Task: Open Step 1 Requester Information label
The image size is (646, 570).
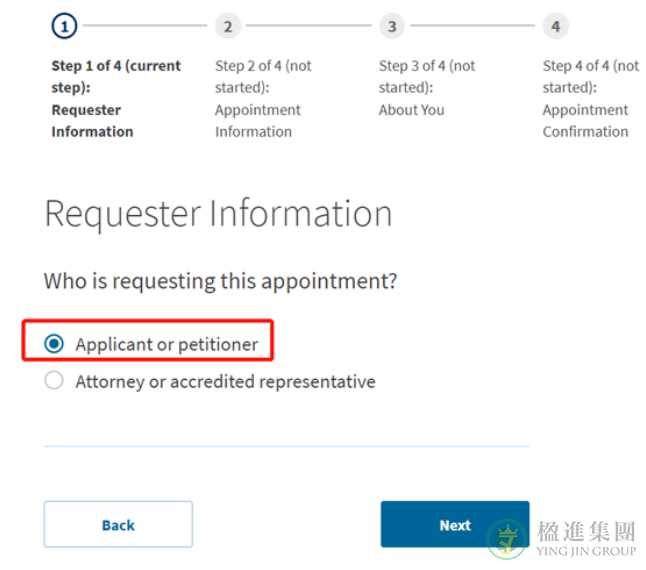Action: [116, 99]
